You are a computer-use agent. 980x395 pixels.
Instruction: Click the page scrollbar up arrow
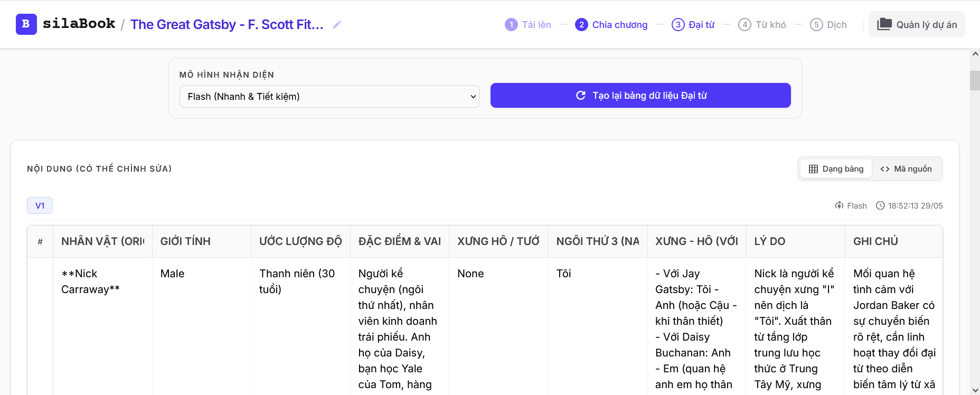tap(975, 54)
